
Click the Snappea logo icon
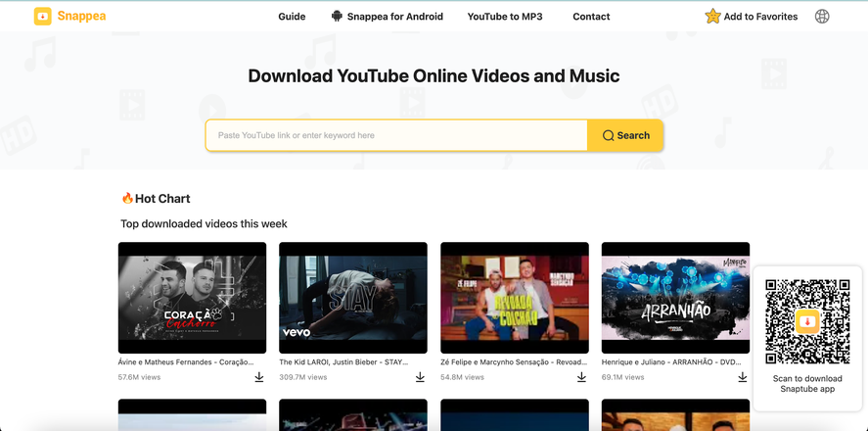tap(43, 16)
